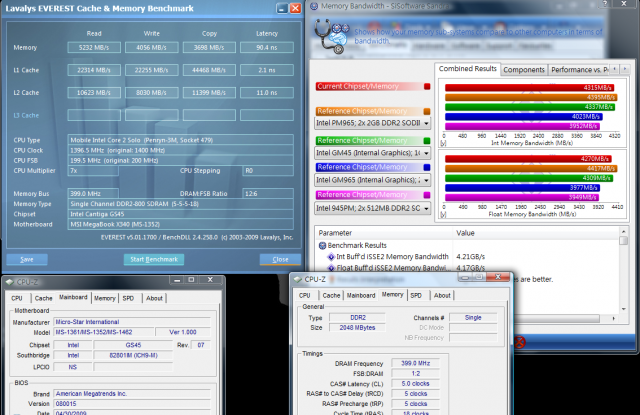Click red Current Chipset/Memory color swatch
Image resolution: width=640 pixels, height=415 pixels.
427,87
